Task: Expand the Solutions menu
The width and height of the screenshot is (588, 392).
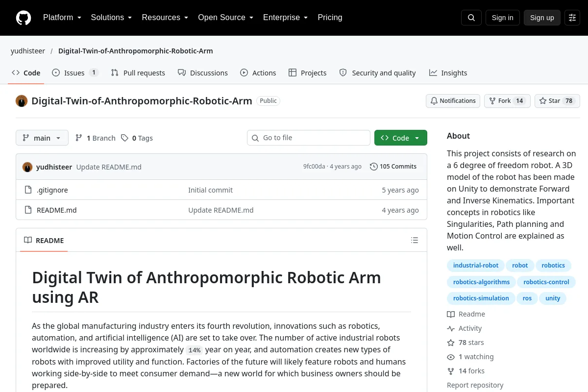Action: [x=111, y=18]
